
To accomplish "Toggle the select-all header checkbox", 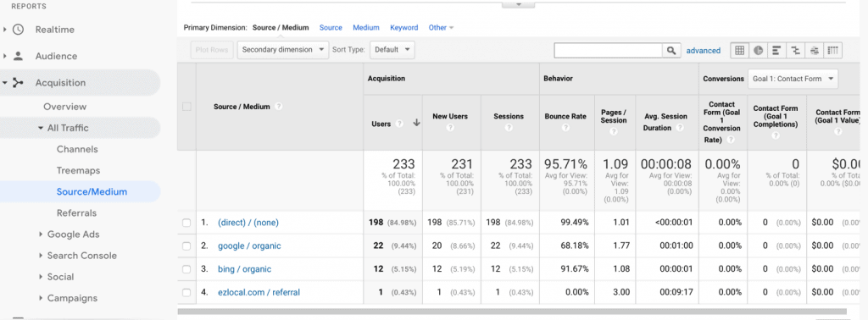I will click(186, 107).
